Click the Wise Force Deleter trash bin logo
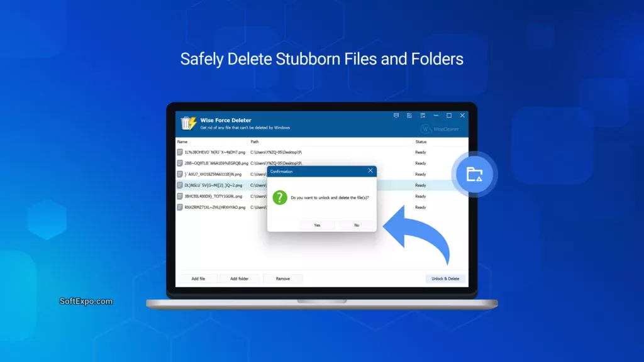644x362 pixels. coord(186,122)
